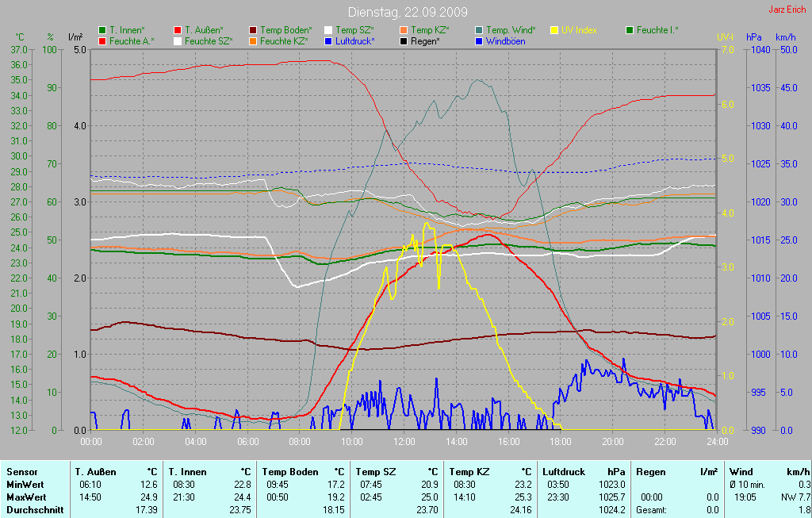The width and height of the screenshot is (812, 518).
Task: Click the Jarz Erich text in corner
Action: click(x=787, y=10)
